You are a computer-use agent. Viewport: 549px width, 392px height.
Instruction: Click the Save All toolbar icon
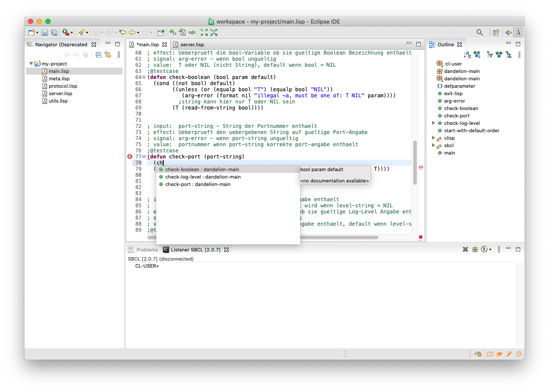pos(54,32)
